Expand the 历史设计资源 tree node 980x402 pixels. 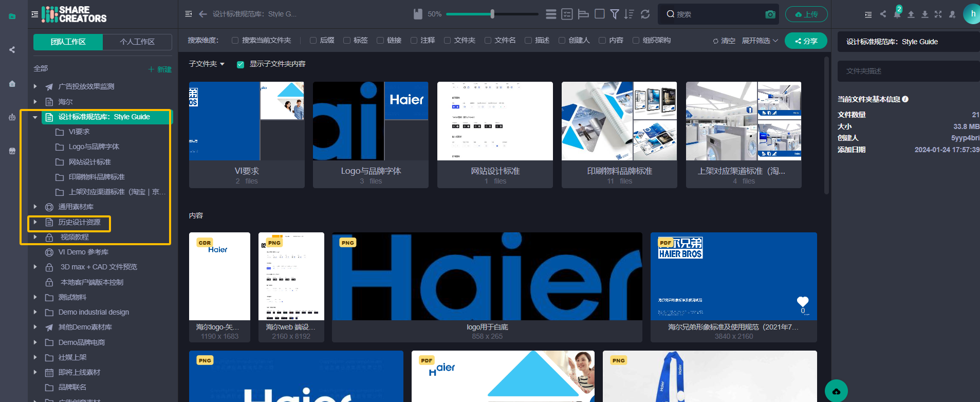click(x=35, y=222)
